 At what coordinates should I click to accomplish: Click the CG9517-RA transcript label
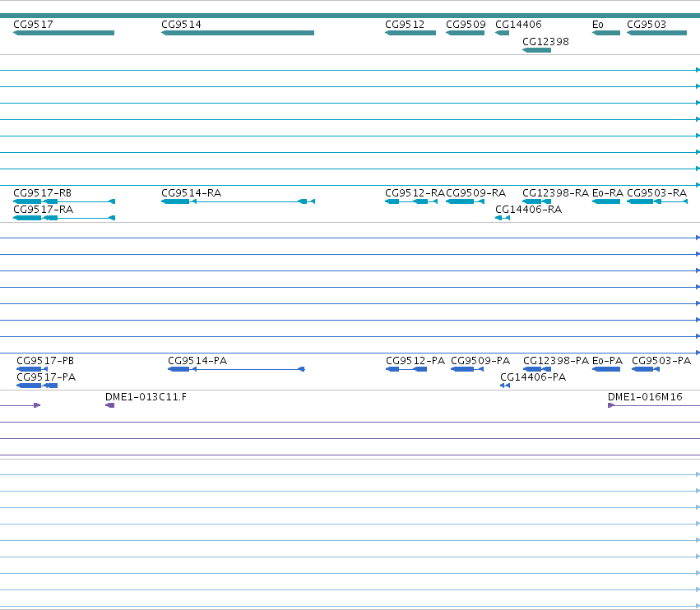(x=44, y=210)
